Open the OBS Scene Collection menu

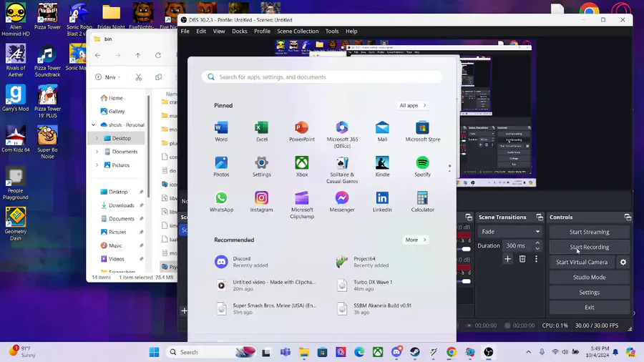click(x=298, y=31)
